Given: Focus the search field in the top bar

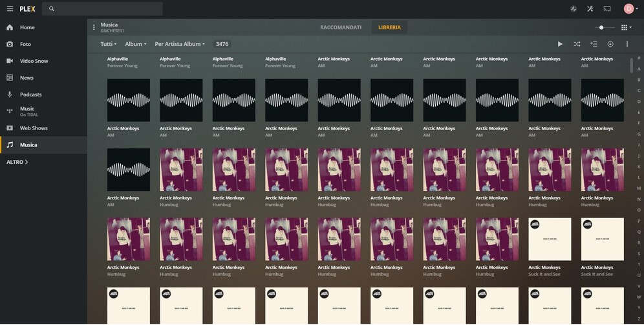Looking at the screenshot, I should (102, 8).
